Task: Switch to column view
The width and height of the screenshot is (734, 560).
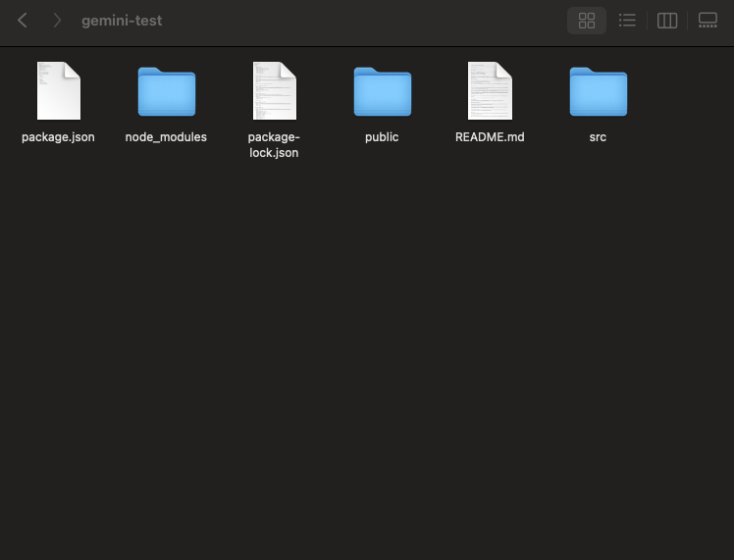Action: pos(667,21)
